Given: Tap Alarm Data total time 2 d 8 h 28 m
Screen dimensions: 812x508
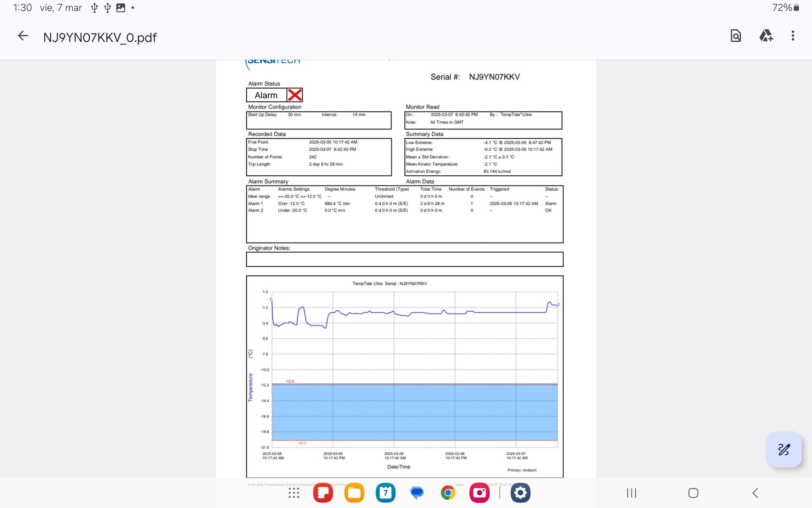Looking at the screenshot, I should pos(432,204).
